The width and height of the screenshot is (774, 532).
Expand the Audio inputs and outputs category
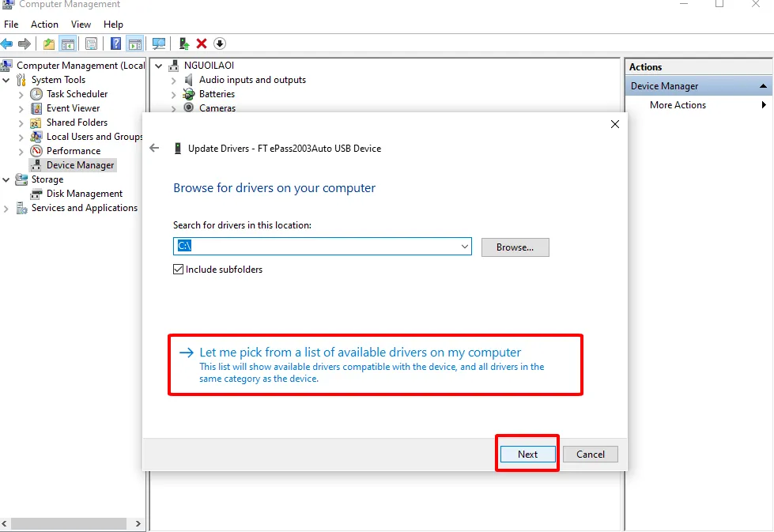click(x=173, y=80)
